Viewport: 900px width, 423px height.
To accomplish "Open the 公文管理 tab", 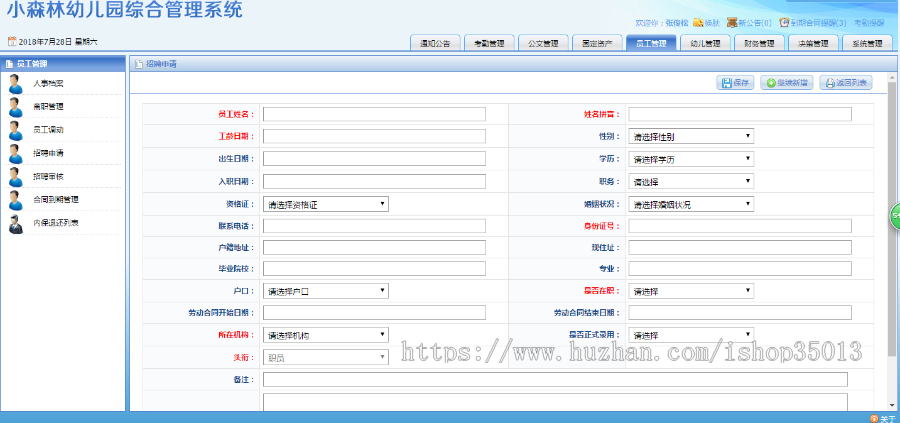I will (543, 44).
